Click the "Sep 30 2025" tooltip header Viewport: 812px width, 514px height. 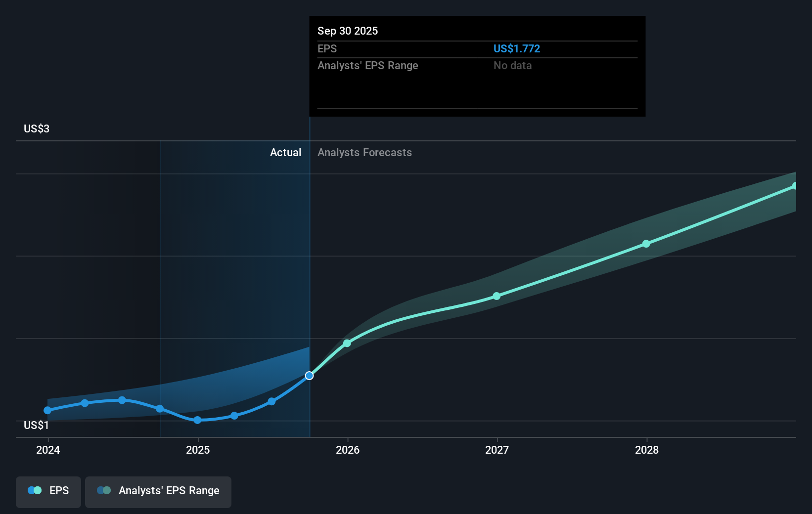[348, 31]
